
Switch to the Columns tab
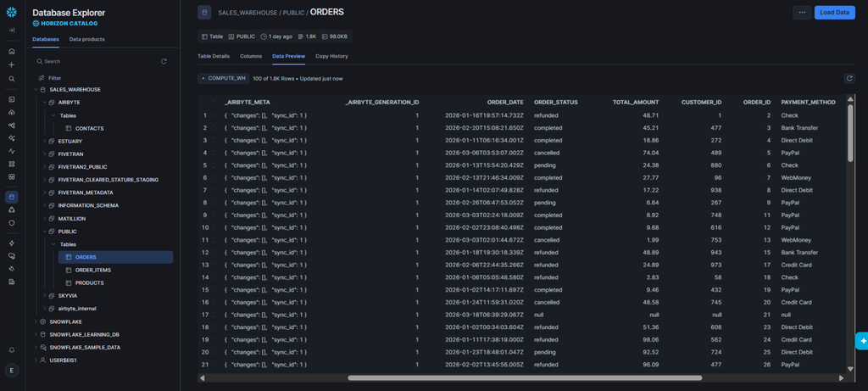point(251,57)
